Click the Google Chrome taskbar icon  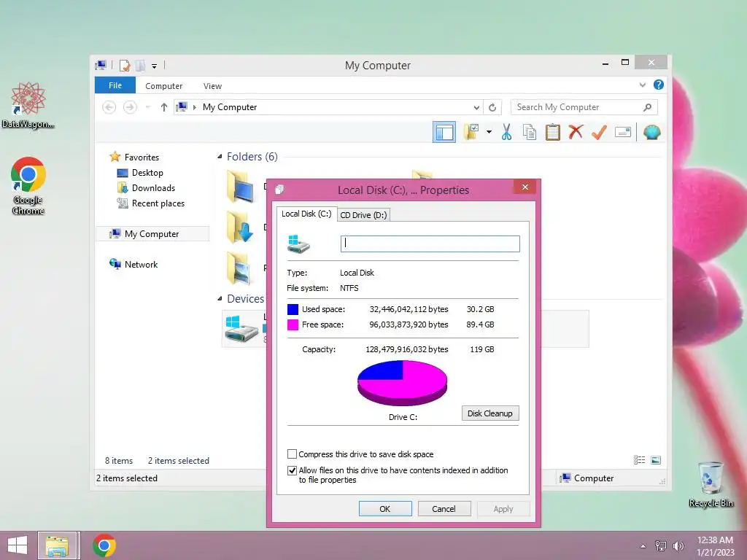pos(104,545)
